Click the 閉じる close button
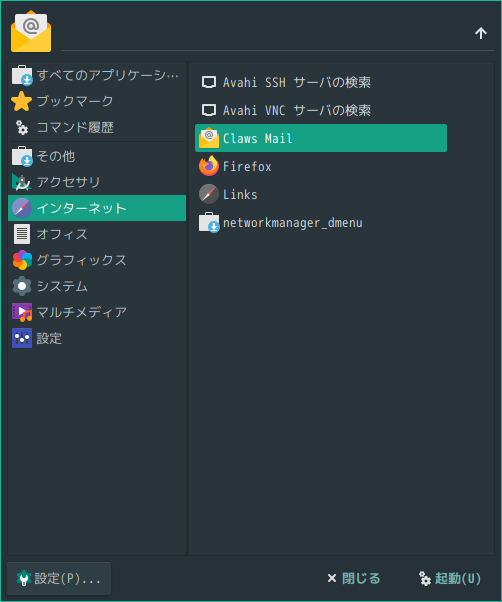 pyautogui.click(x=353, y=578)
